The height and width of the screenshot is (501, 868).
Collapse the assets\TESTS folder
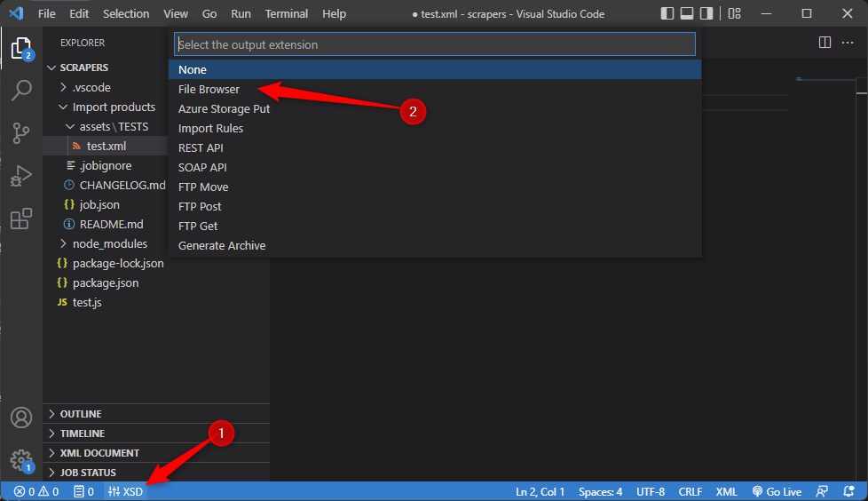(106, 126)
